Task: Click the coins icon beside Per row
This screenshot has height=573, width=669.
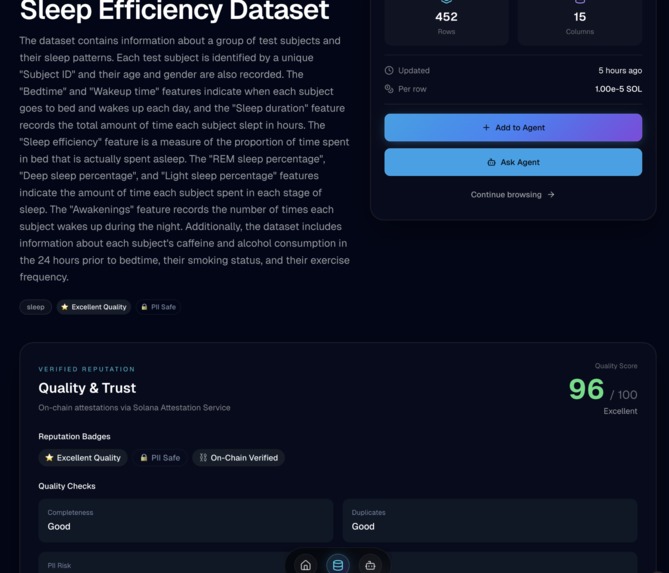Action: (389, 89)
